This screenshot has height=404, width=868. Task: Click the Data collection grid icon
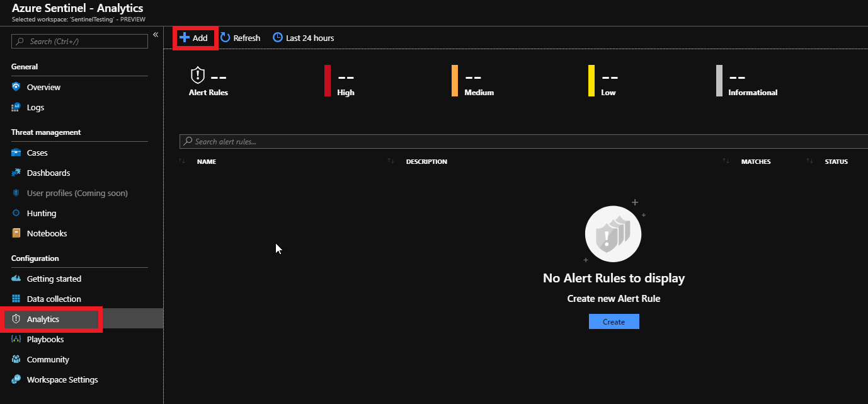tap(16, 299)
